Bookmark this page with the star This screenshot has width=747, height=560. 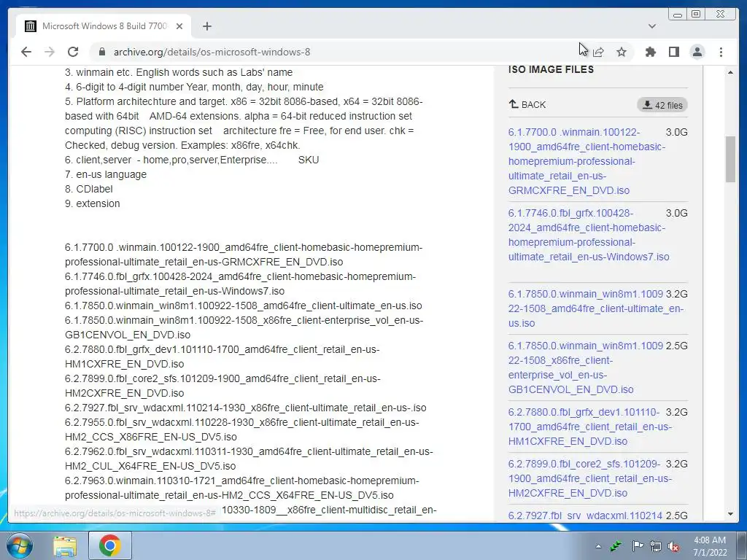[x=622, y=52]
